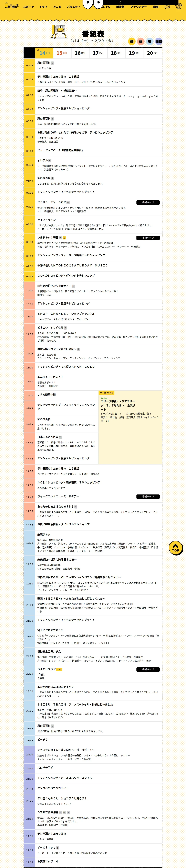The width and height of the screenshot is (186, 868).
Task: Open 番組ページ for BACHプラザ
Action: pyautogui.click(x=148, y=670)
